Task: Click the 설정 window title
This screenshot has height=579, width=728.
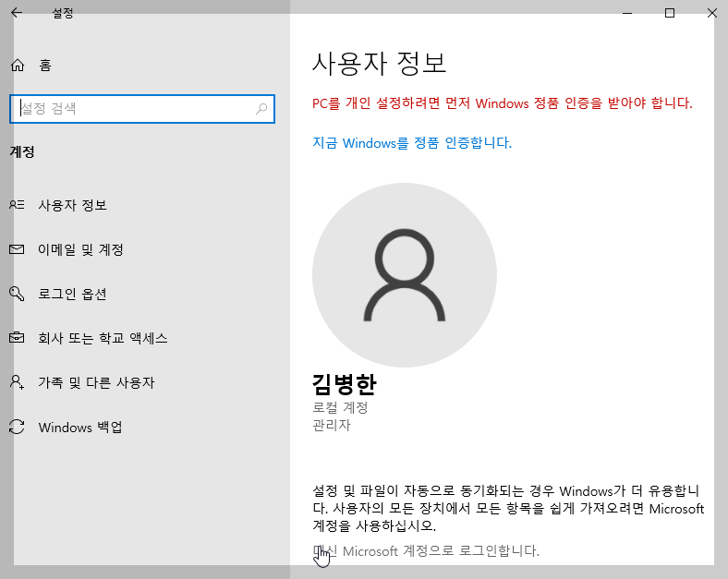Action: (62, 13)
